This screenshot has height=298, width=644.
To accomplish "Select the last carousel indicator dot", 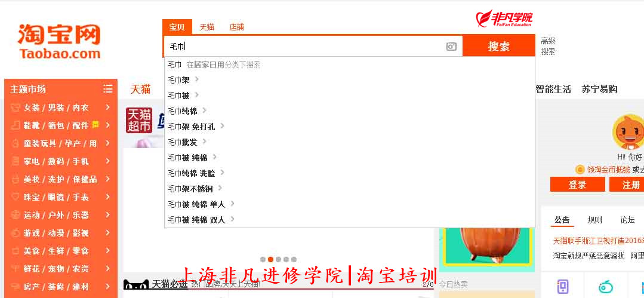I will click(x=294, y=259).
